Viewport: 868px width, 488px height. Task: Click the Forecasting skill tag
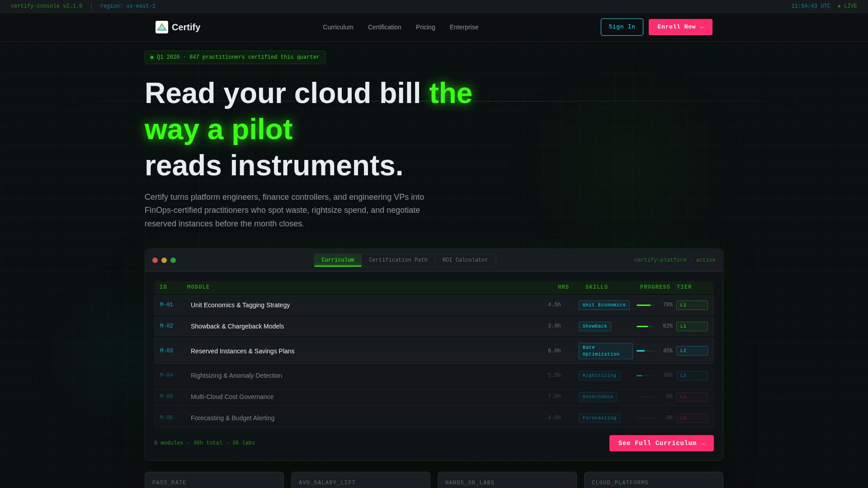tap(599, 418)
